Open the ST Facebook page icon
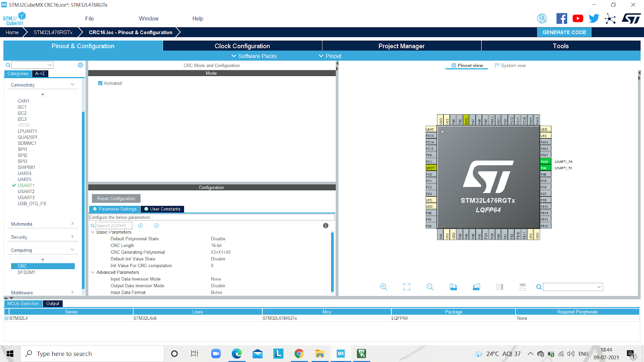644x362 pixels. pos(561,19)
